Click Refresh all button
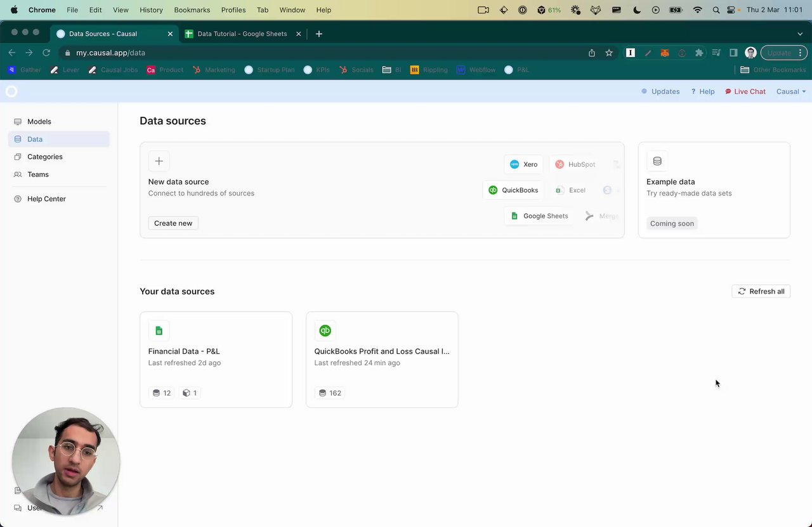812x527 pixels. [761, 292]
